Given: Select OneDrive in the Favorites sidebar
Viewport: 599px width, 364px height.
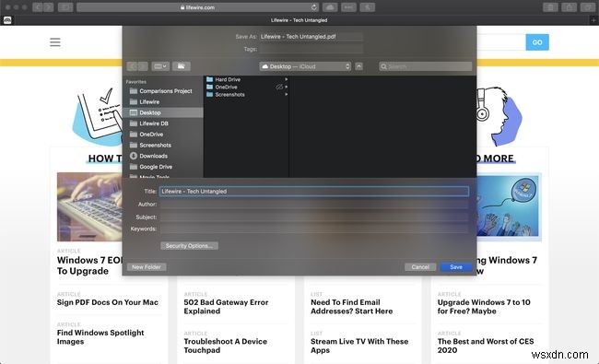Looking at the screenshot, I should click(163, 135).
